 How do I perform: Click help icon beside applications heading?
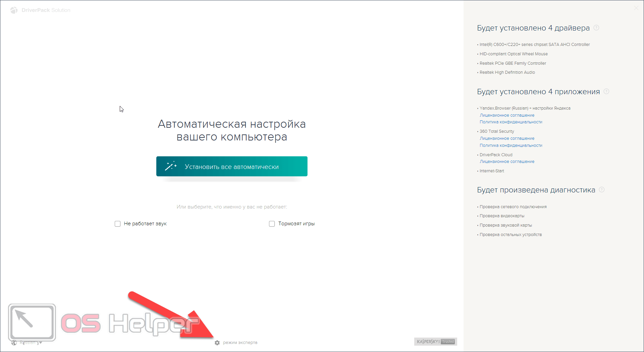tap(606, 92)
